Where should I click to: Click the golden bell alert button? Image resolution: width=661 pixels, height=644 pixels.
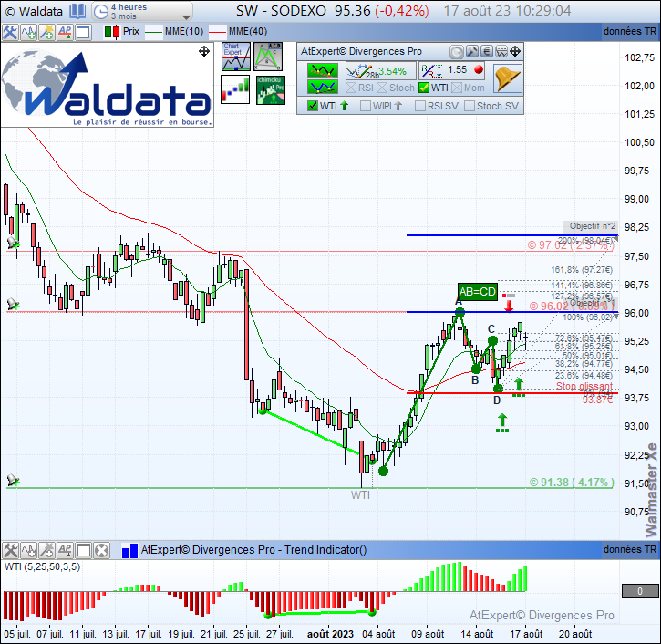pyautogui.click(x=508, y=78)
